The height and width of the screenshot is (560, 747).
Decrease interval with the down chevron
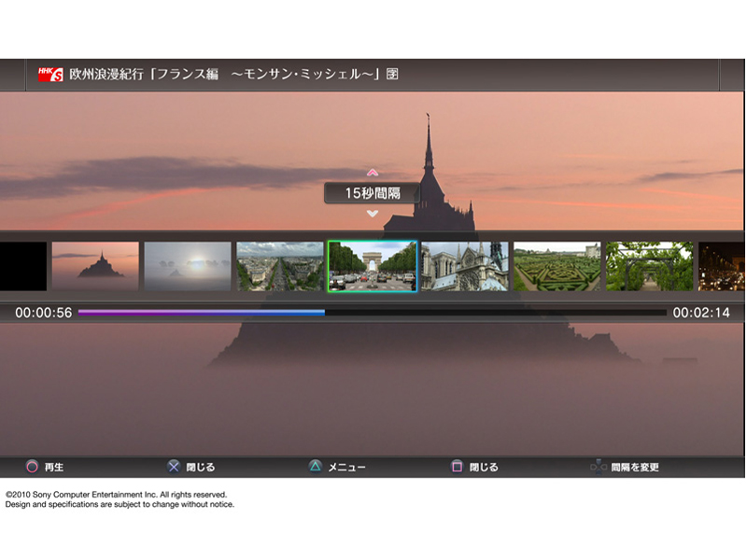point(373,214)
